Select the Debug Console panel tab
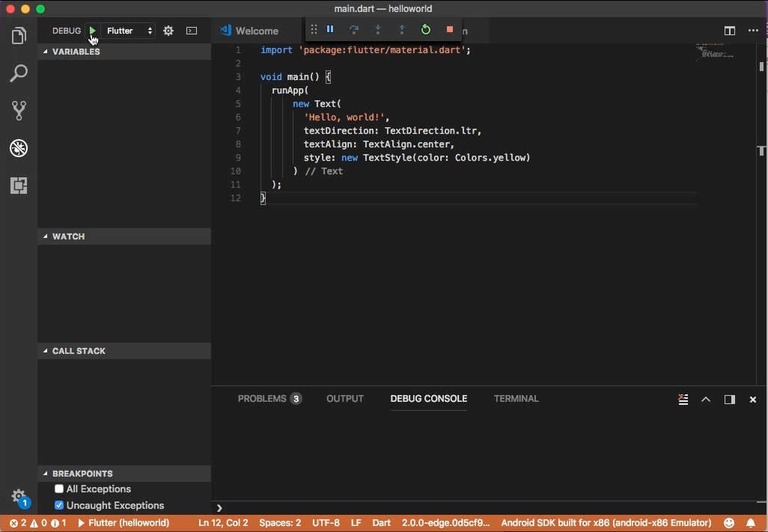The height and width of the screenshot is (532, 768). 429,398
